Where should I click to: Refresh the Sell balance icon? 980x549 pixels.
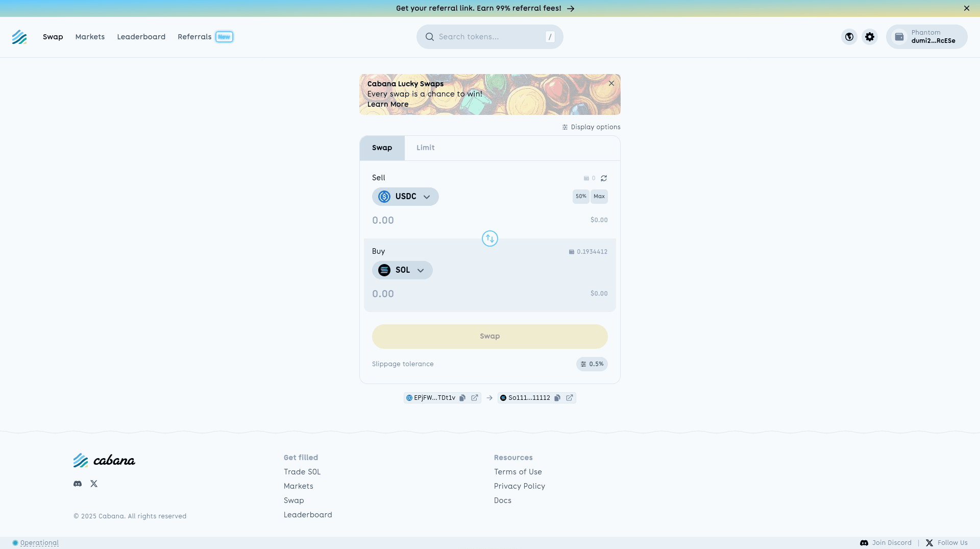pos(604,178)
